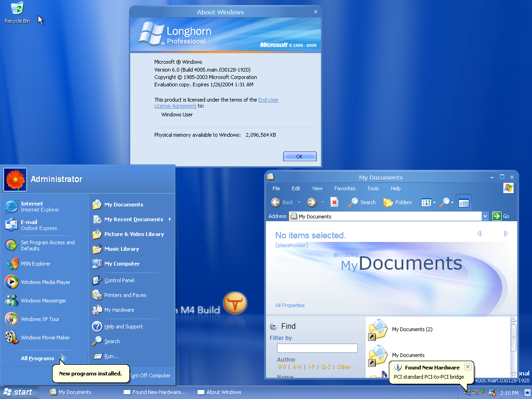Open the Favorites menu
The width and height of the screenshot is (532, 399).
tap(345, 188)
